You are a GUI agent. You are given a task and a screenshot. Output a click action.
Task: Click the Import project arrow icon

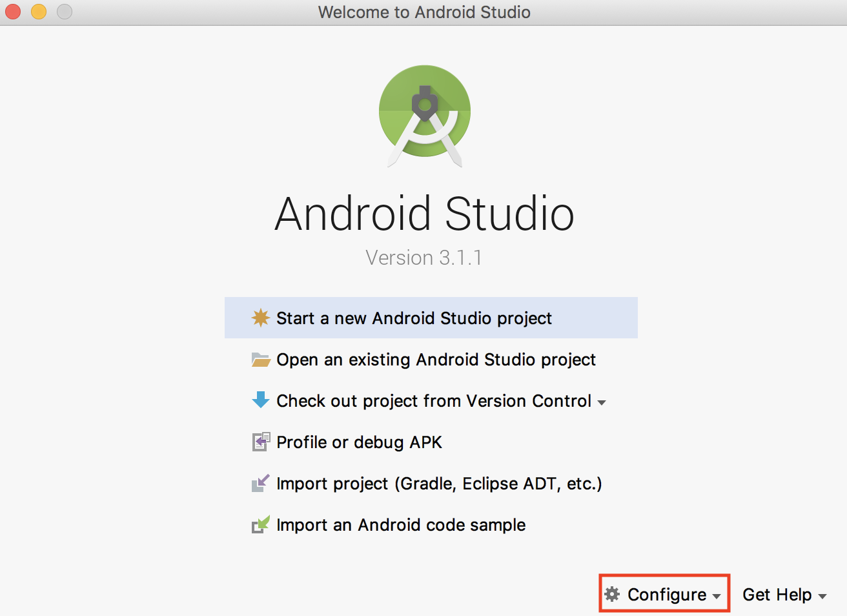261,483
